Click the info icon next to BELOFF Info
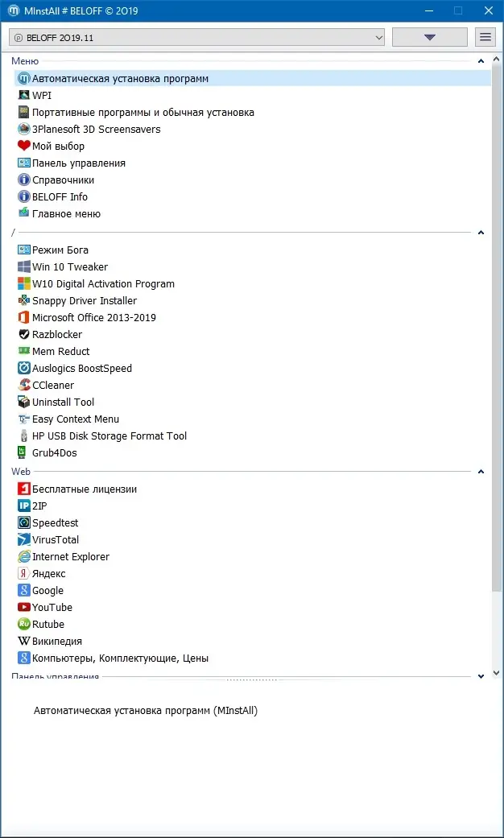 [x=23, y=196]
